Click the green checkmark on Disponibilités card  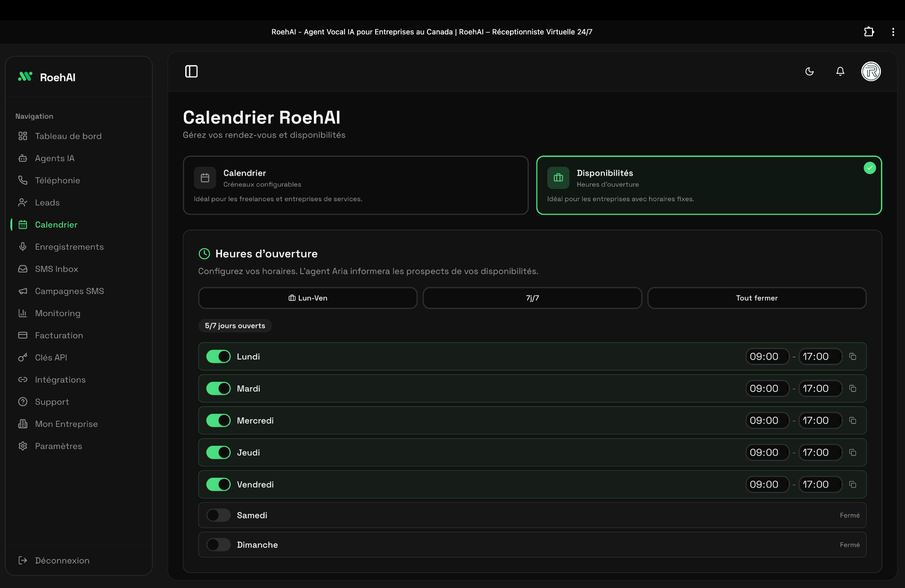[870, 168]
